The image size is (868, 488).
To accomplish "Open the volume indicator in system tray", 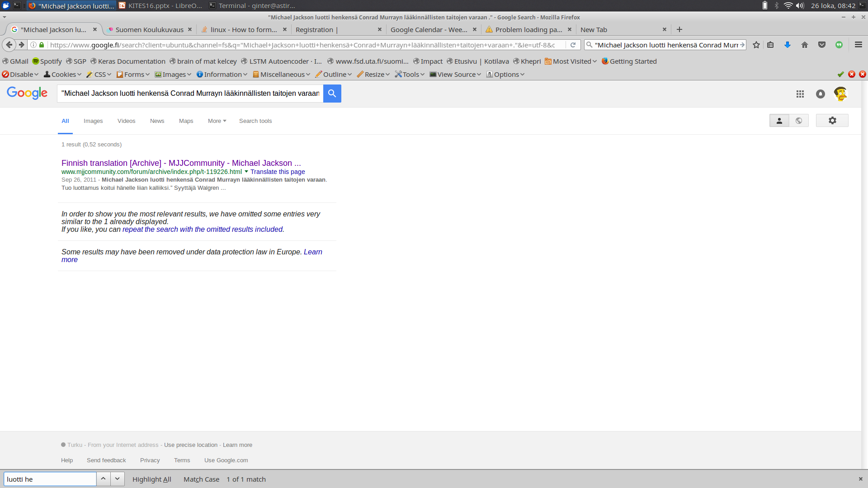I will point(800,5).
